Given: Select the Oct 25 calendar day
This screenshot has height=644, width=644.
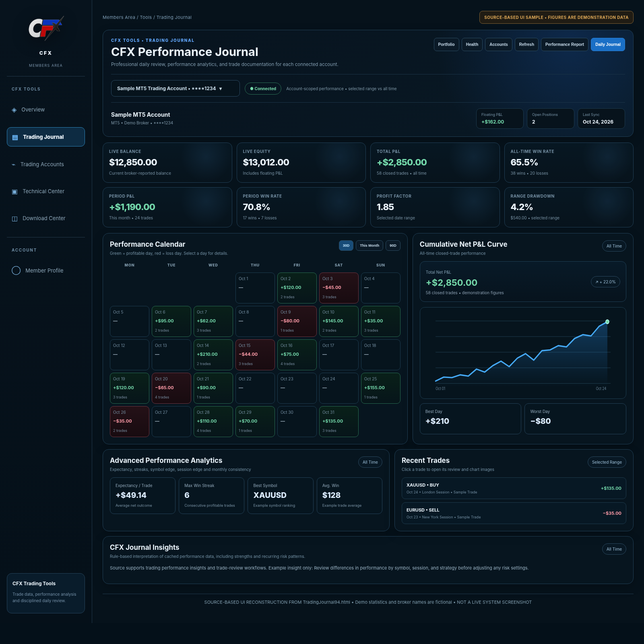Looking at the screenshot, I should pyautogui.click(x=381, y=388).
